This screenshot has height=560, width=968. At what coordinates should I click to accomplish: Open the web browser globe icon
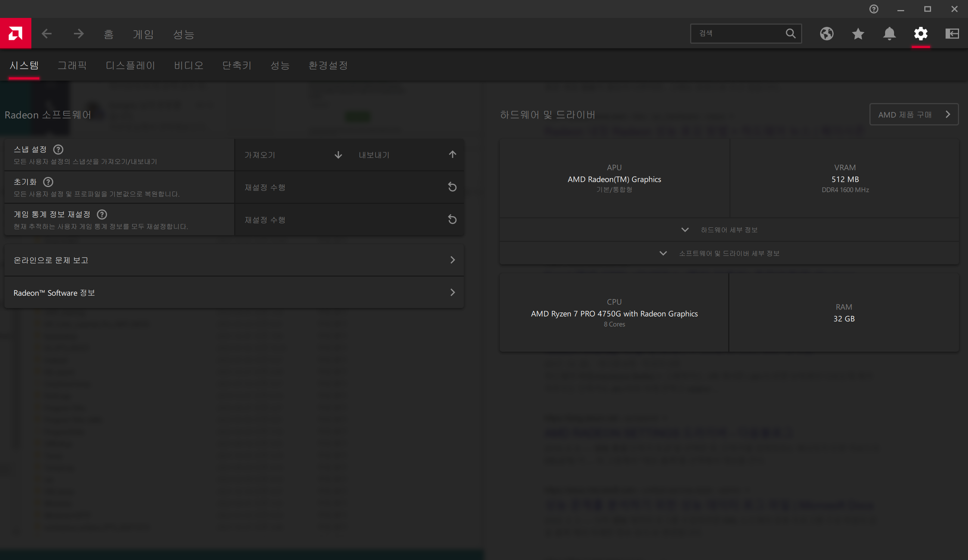click(826, 34)
